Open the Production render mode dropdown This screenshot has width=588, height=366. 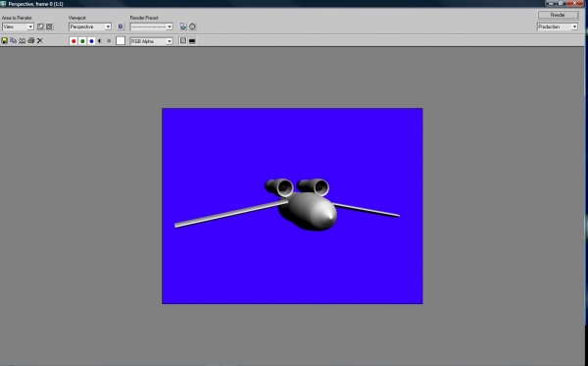[x=558, y=26]
